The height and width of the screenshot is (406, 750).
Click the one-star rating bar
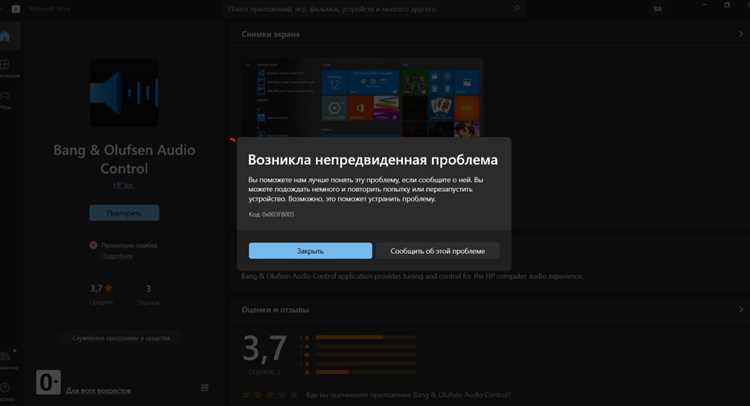[x=365, y=372]
